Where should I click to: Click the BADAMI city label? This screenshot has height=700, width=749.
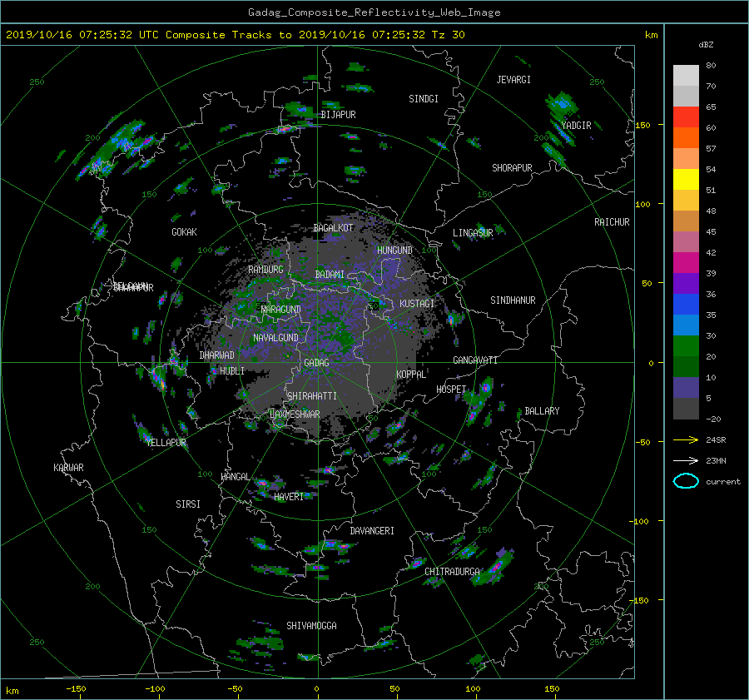click(x=330, y=275)
